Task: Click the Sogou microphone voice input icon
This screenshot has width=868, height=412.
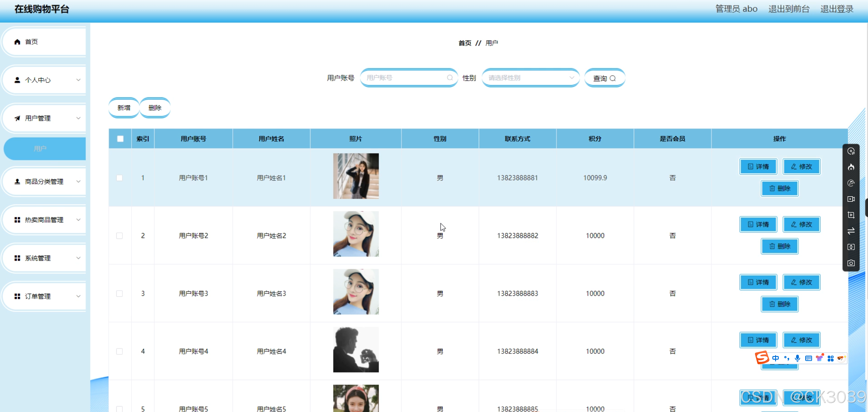Action: 797,358
